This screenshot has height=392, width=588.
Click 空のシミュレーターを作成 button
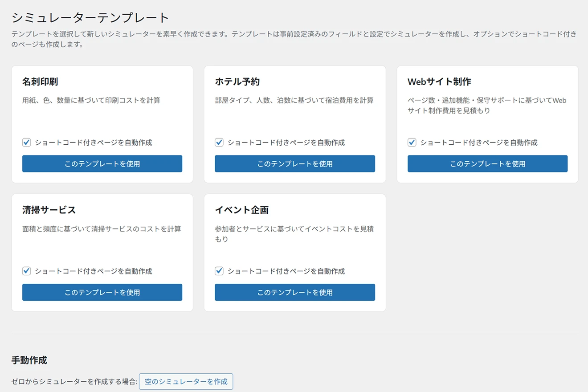[x=186, y=382]
